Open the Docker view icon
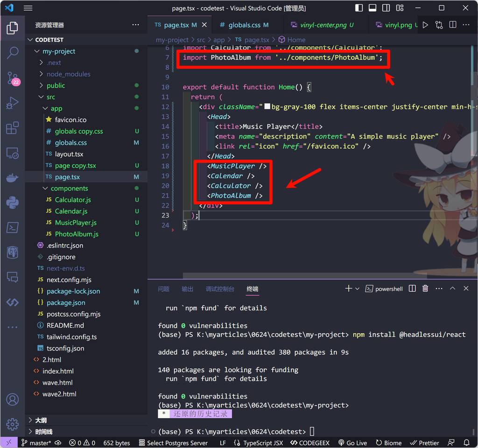This screenshot has width=478, height=448. click(13, 178)
